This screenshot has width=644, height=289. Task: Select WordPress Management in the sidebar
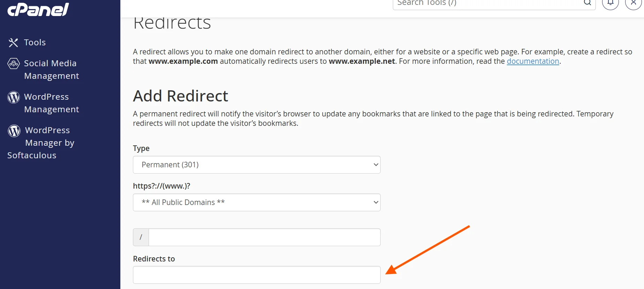[51, 103]
